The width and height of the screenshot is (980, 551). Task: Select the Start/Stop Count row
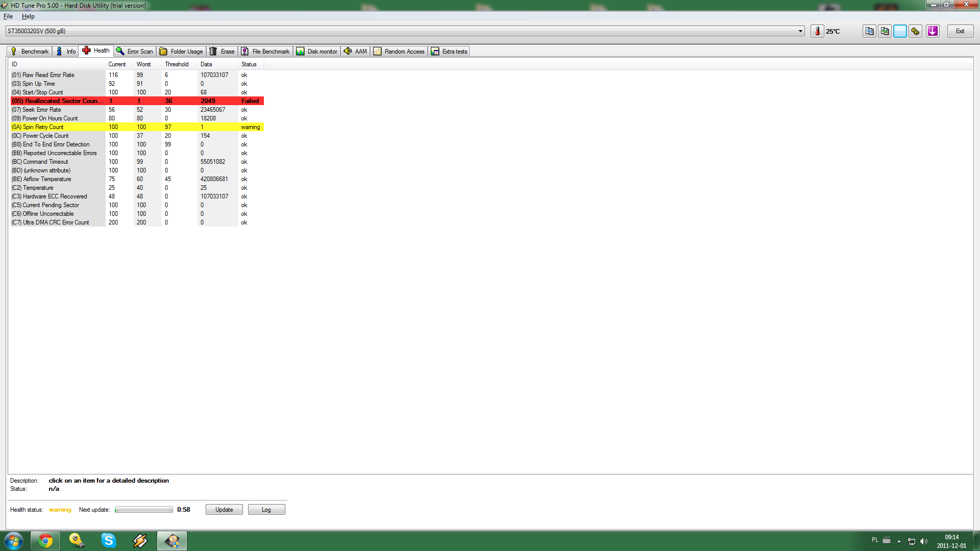tap(137, 92)
